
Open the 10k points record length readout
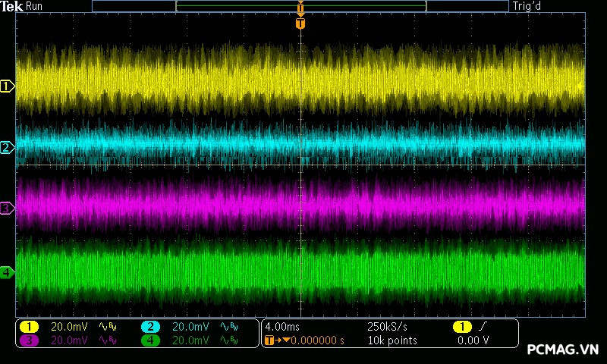click(x=392, y=340)
